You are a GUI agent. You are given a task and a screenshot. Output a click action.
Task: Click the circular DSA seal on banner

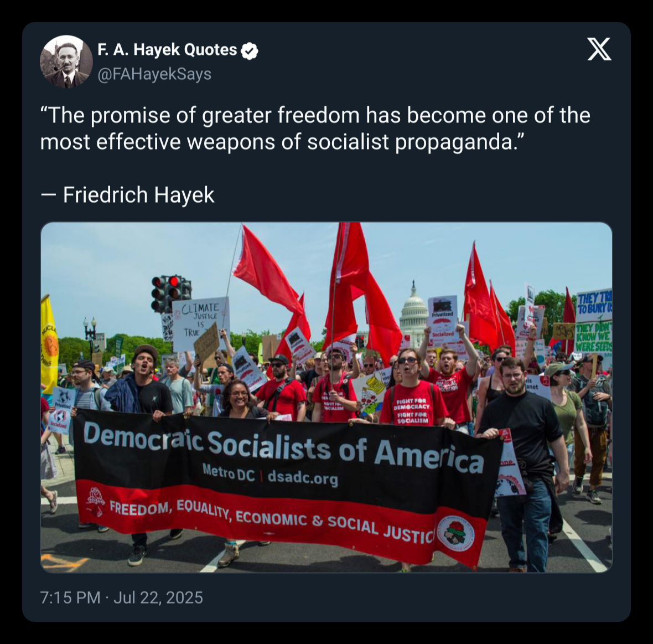[x=455, y=534]
